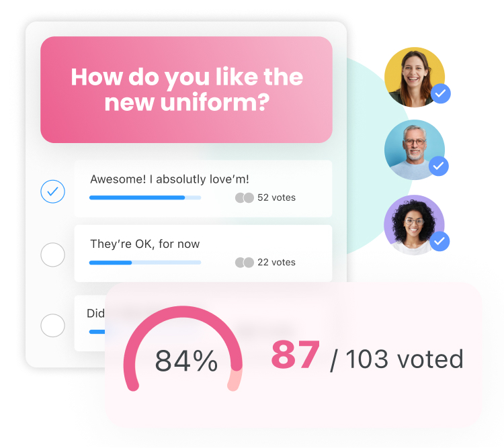This screenshot has height=448, width=504.
Task: Choose "They're OK, for now" answer text
Action: click(145, 244)
